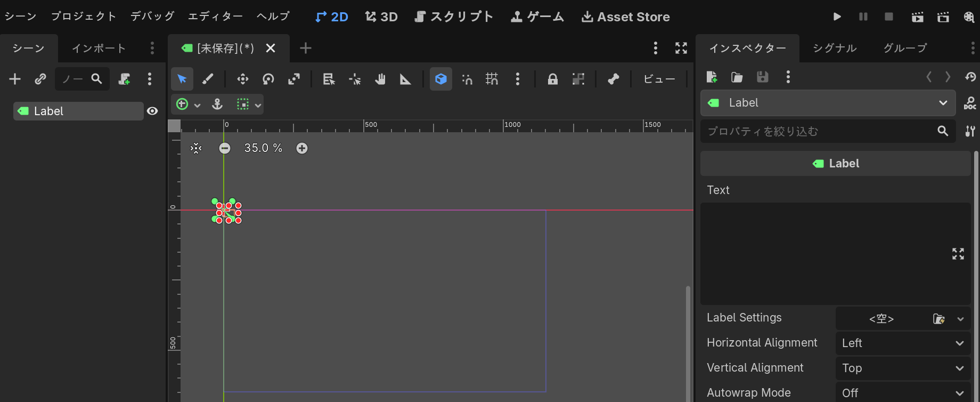The height and width of the screenshot is (402, 980).
Task: Toggle distraction-free mode
Action: click(x=681, y=48)
